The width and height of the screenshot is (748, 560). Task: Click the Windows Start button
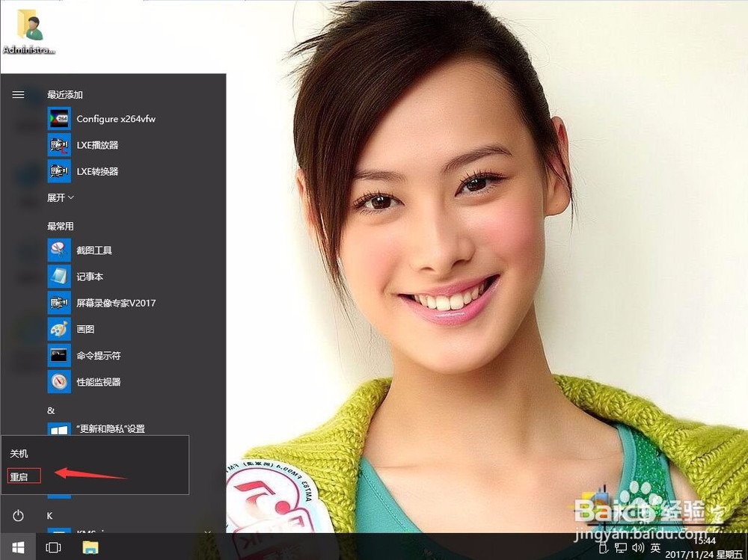[18, 547]
